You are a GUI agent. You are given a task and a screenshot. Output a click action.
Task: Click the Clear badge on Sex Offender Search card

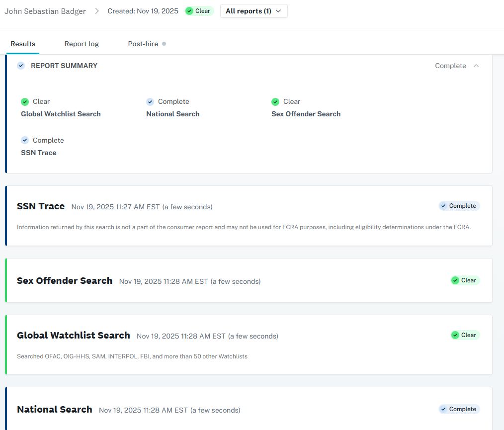[x=464, y=280]
